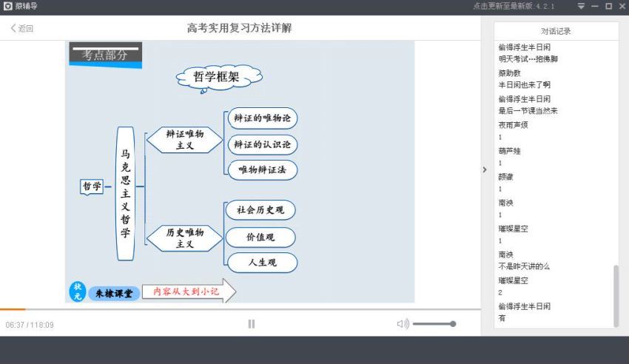
Task: Click the 朱榕课堂 label on slide
Action: point(114,294)
